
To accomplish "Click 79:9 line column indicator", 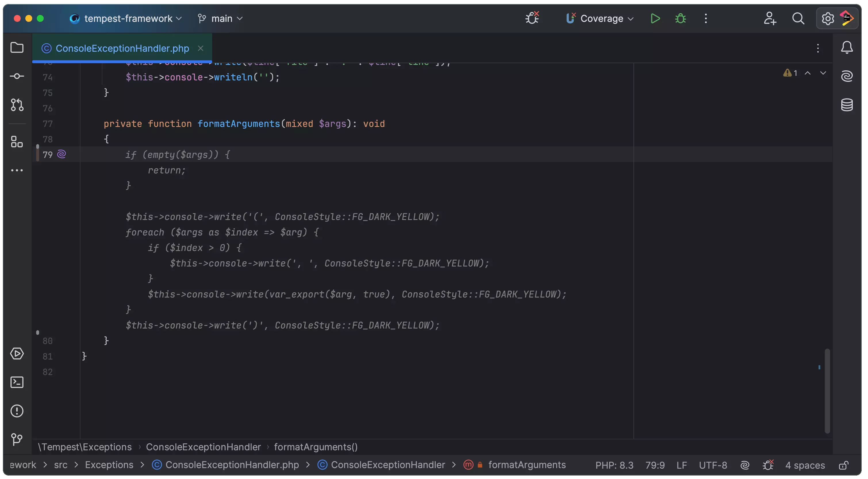I will click(655, 465).
